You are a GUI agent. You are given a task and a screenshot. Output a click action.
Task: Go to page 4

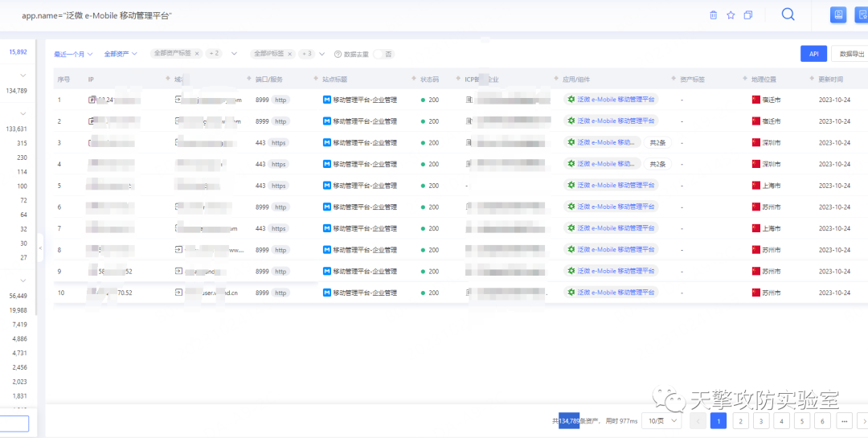point(782,421)
